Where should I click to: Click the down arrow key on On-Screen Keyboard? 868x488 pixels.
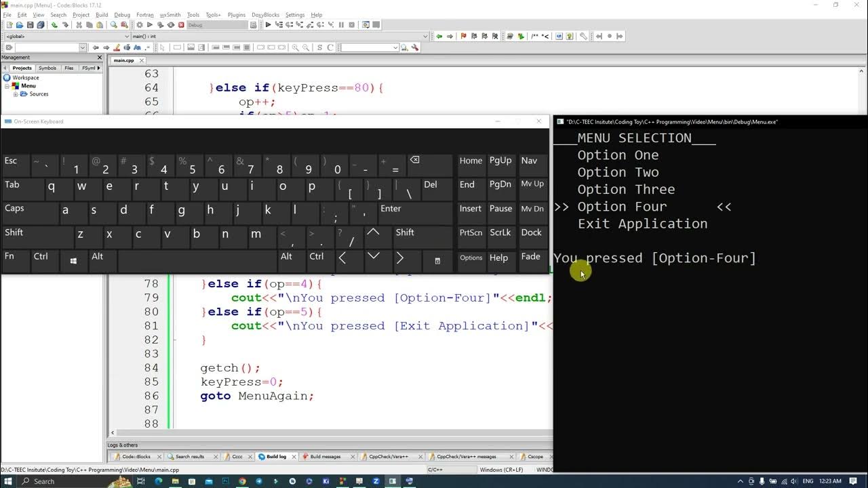pos(374,260)
